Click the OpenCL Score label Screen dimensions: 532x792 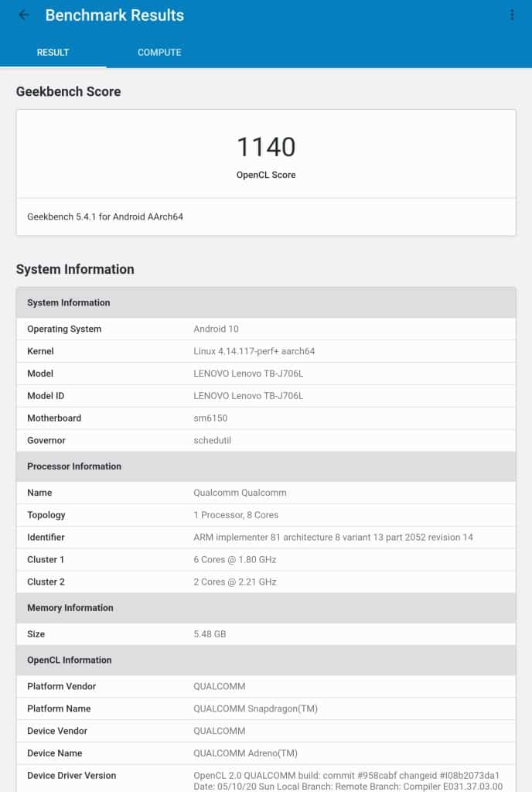click(x=266, y=175)
